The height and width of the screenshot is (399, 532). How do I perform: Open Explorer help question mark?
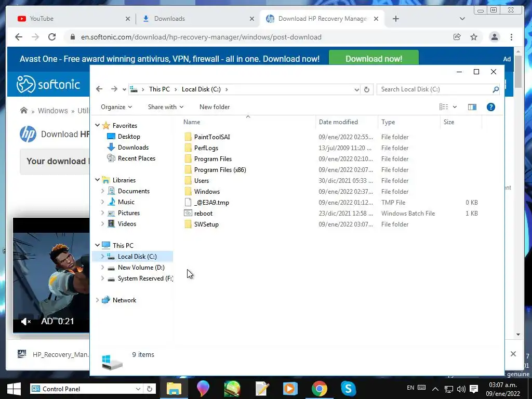click(x=490, y=107)
